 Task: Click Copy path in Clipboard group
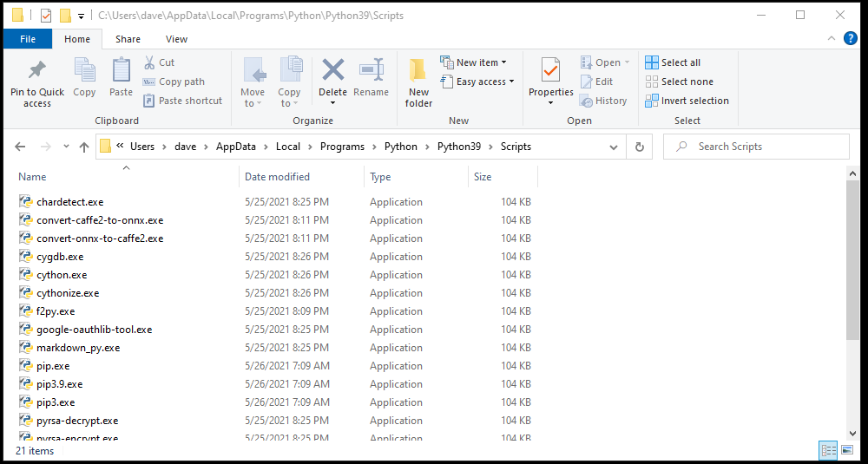tap(174, 82)
